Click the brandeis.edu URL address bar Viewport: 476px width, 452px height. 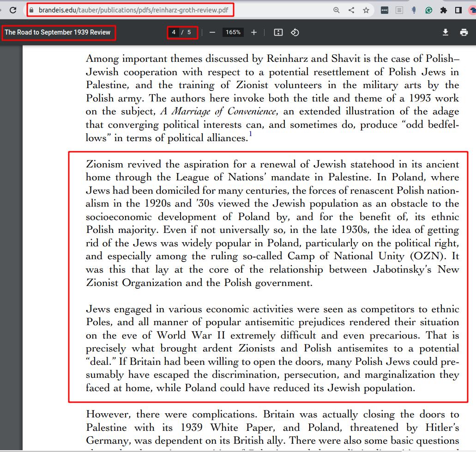[x=134, y=10]
